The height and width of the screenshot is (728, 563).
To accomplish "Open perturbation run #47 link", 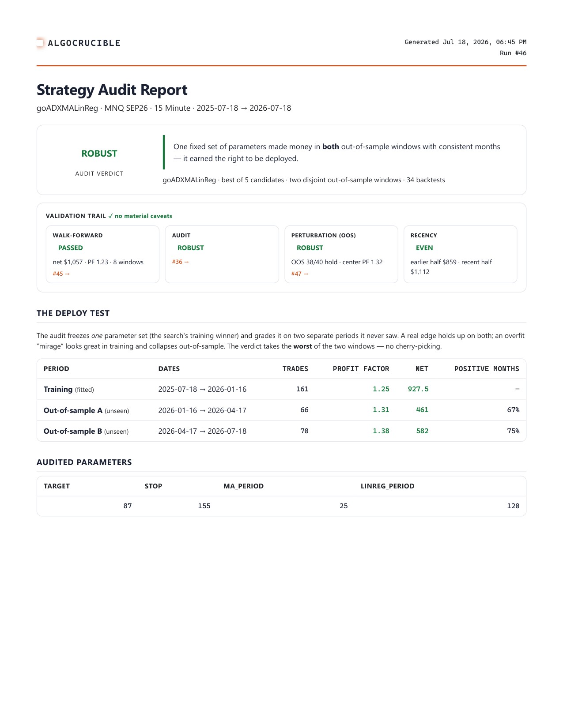I will [300, 274].
